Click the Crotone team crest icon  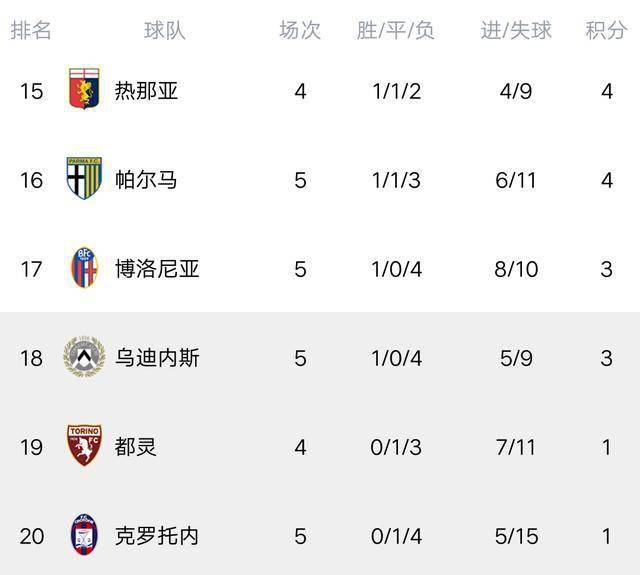coord(83,535)
